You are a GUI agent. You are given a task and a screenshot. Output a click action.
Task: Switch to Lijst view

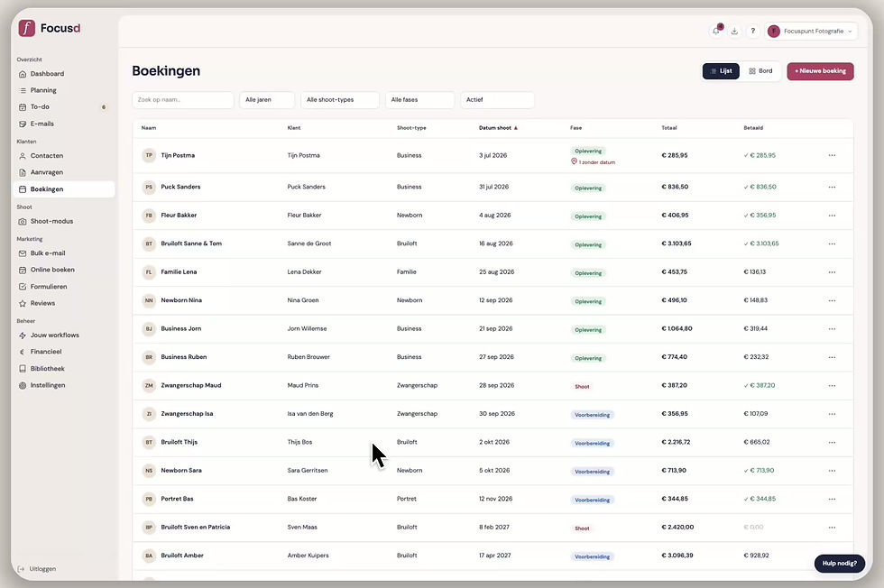click(x=721, y=71)
